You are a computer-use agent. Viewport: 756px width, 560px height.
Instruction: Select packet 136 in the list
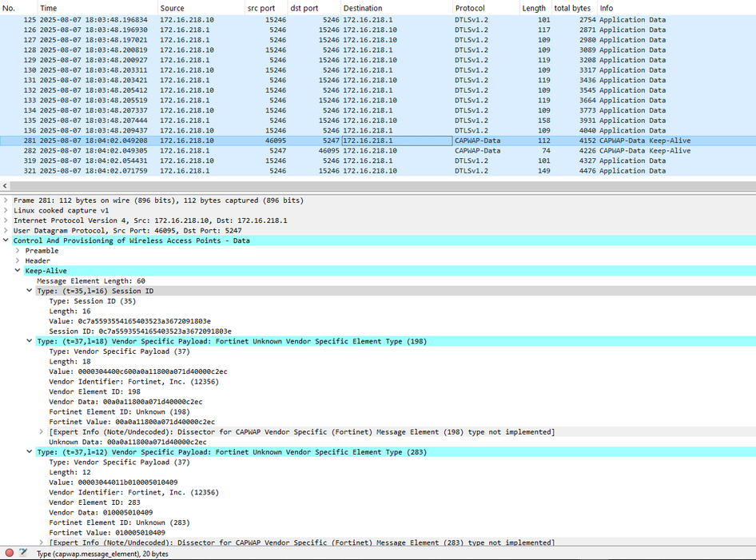(x=378, y=130)
